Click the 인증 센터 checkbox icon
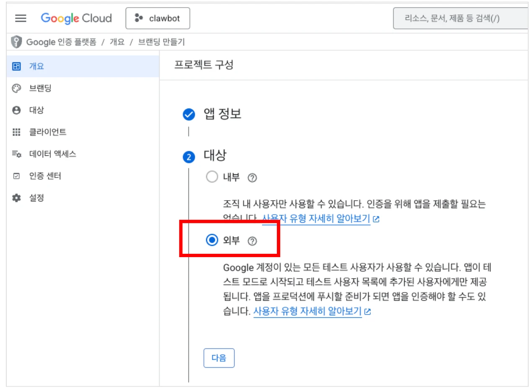This screenshot has width=532, height=392. (x=16, y=176)
